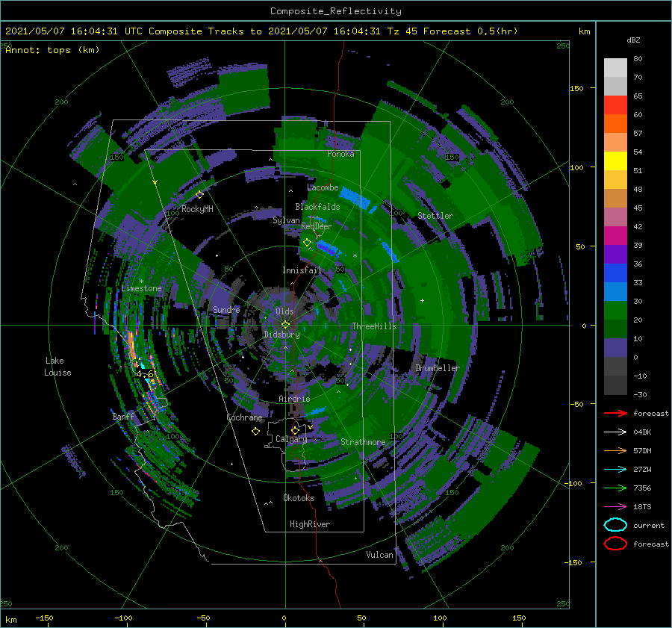Click the Calgary city label
The image size is (672, 628).
point(291,439)
